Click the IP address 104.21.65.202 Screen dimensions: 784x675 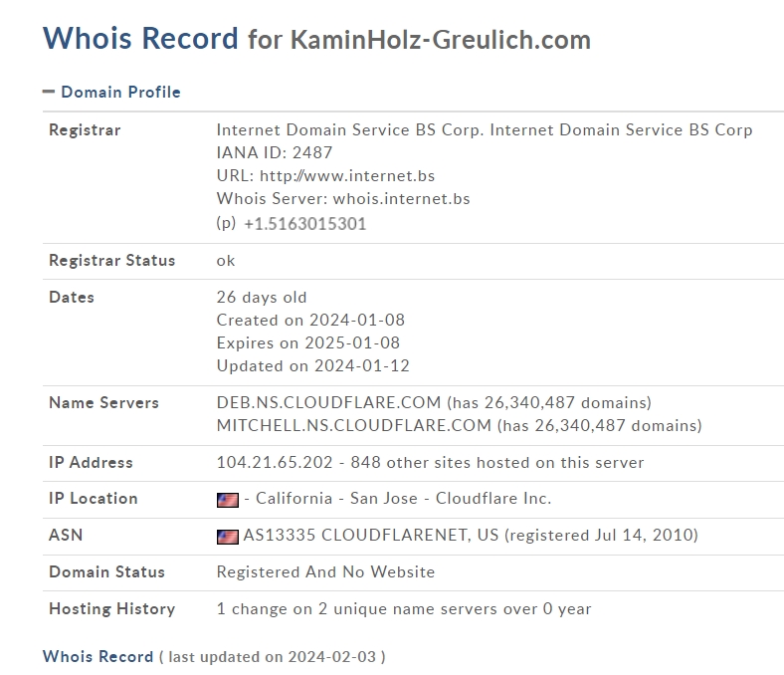(275, 462)
